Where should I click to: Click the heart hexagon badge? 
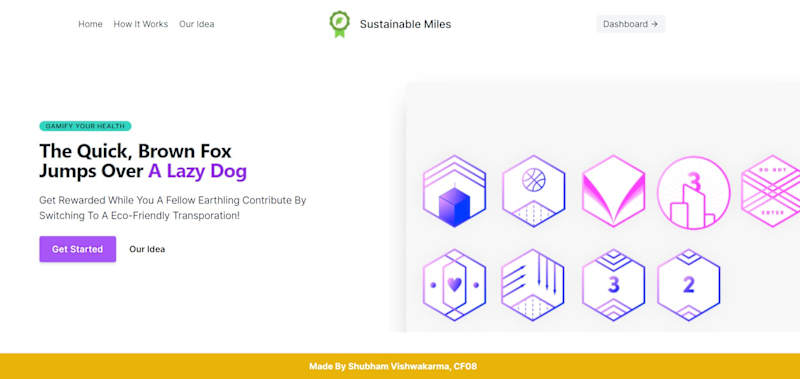click(454, 285)
